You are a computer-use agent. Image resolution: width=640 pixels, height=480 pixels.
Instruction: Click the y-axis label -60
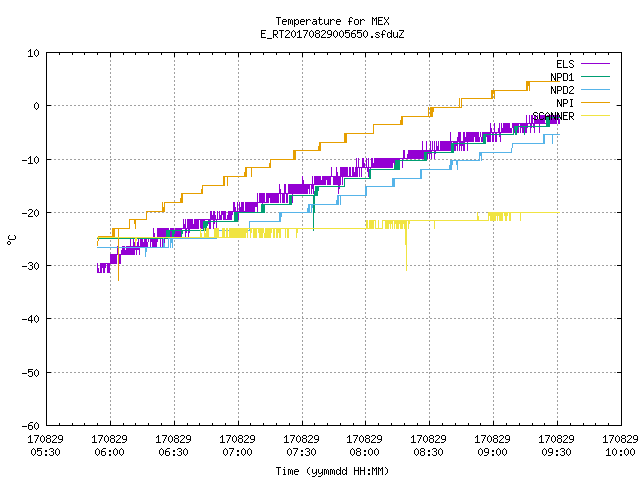click(x=31, y=426)
